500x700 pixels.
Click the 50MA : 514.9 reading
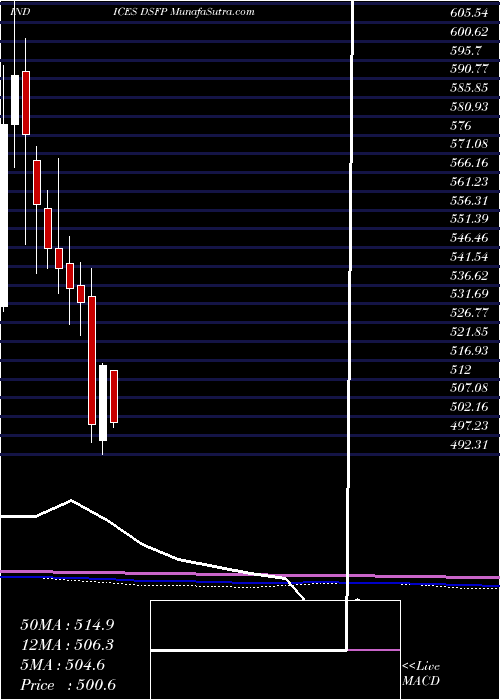coord(67,625)
